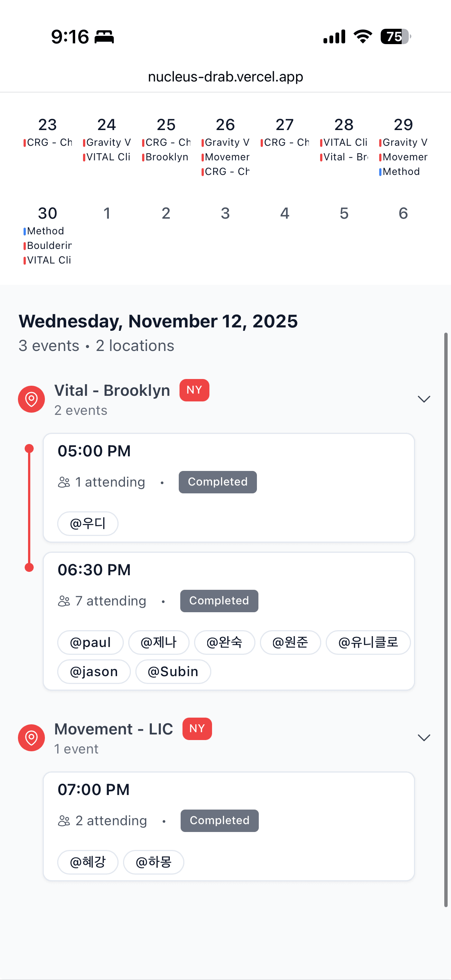Click the red timeline dot at 5:00 PM
This screenshot has height=980, width=451.
click(28, 448)
